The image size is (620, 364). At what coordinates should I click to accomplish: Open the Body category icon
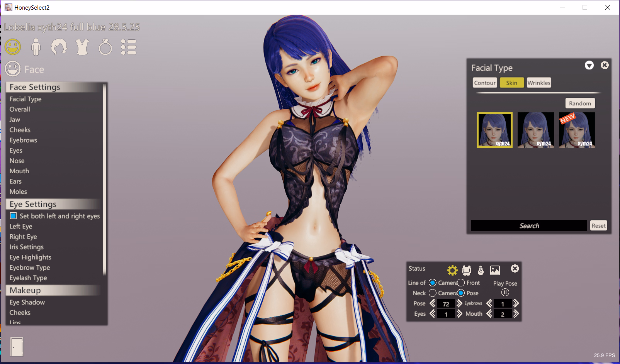[x=36, y=47]
